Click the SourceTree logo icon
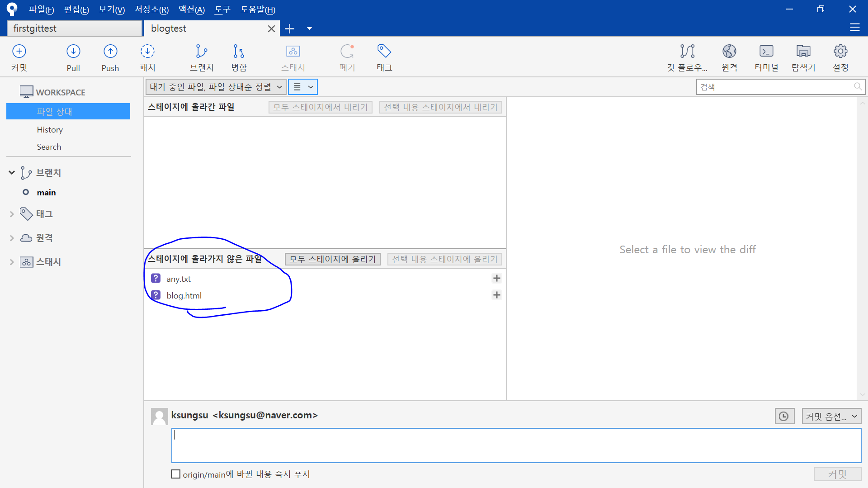This screenshot has height=488, width=868. (12, 9)
